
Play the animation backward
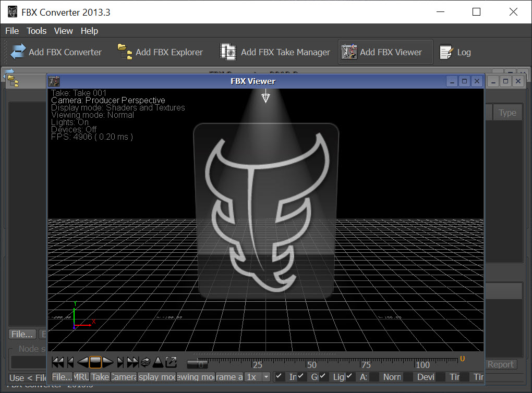point(82,362)
